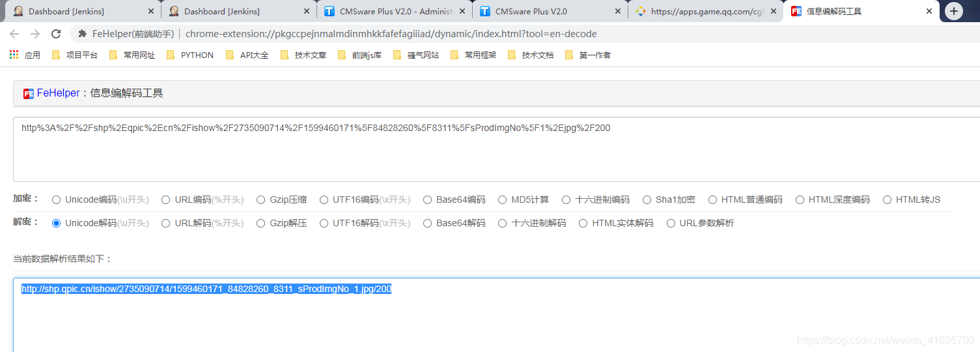Select MD5计算 option

[503, 200]
